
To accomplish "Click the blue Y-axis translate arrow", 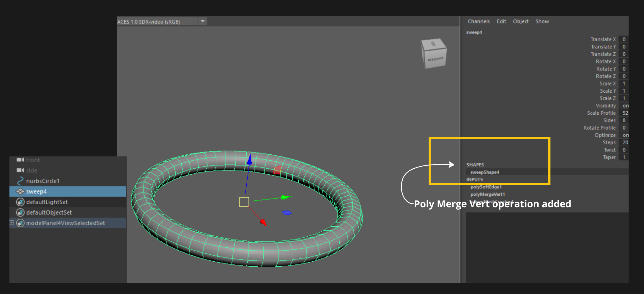I will [x=250, y=160].
